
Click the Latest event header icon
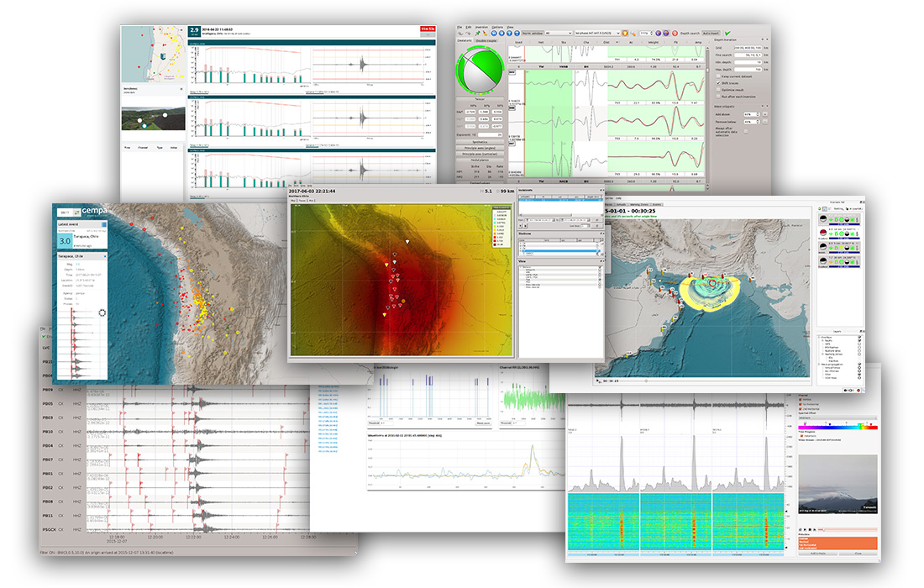[103, 224]
